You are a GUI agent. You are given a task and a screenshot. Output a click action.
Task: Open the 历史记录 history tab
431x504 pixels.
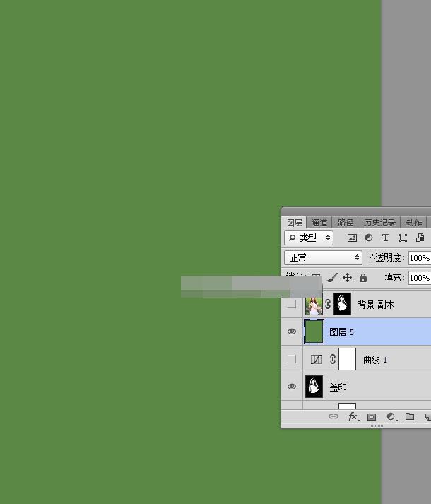379,223
